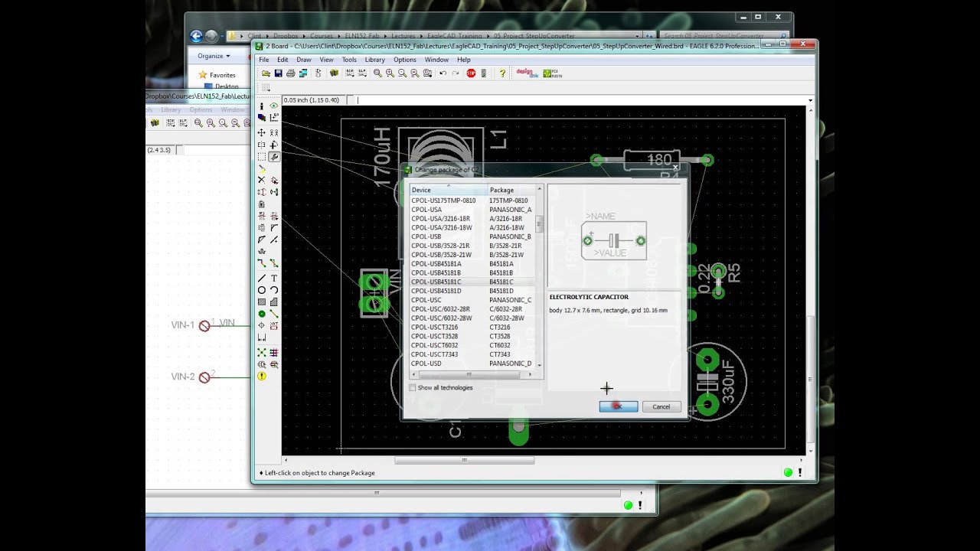980x551 pixels.
Task: Click the red Stop sign icon
Action: 471,73
